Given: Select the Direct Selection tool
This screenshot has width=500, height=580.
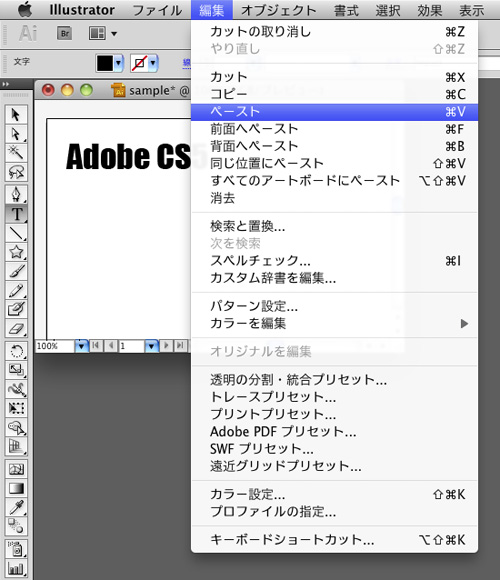Looking at the screenshot, I should [x=16, y=134].
